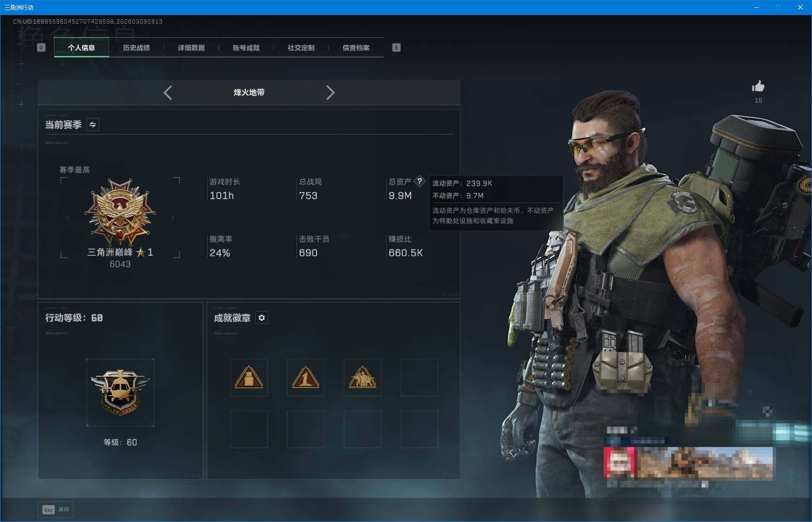Click the season switch icon next to 当前赛季

pyautogui.click(x=93, y=124)
